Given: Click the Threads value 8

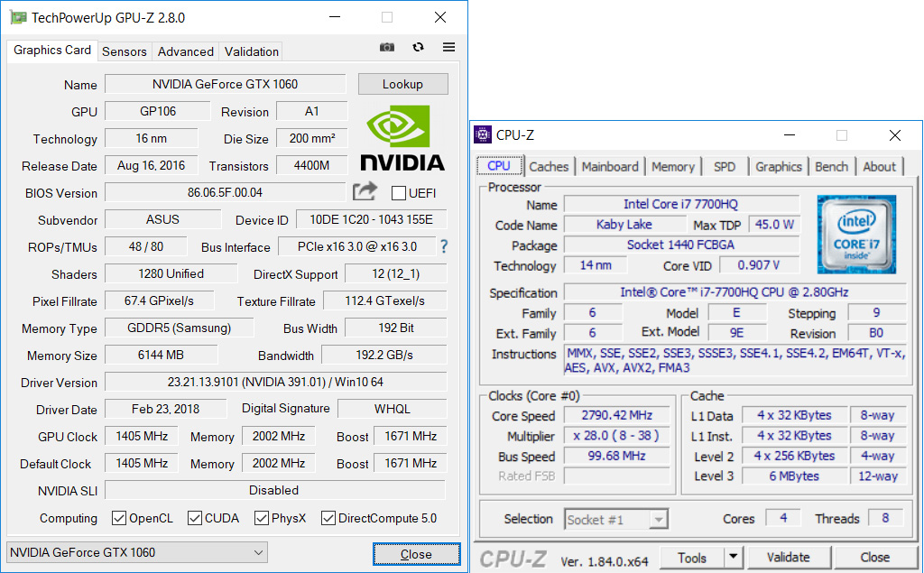Looking at the screenshot, I should coord(885,518).
